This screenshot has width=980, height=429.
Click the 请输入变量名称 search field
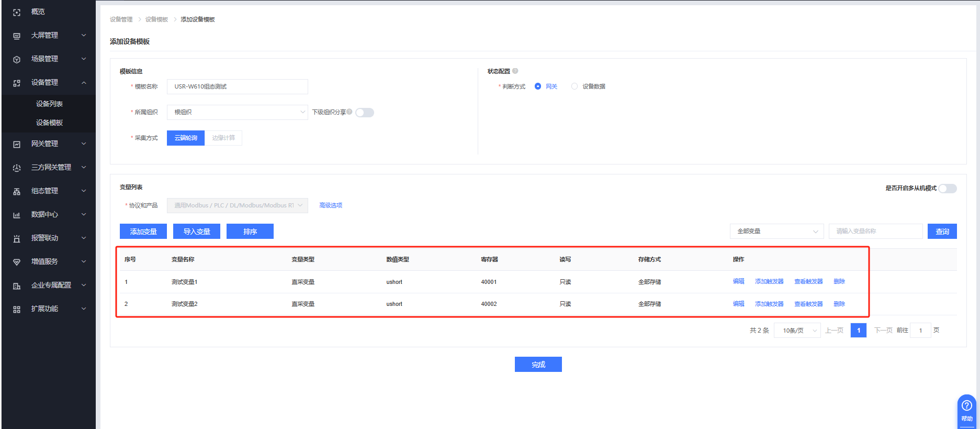875,231
